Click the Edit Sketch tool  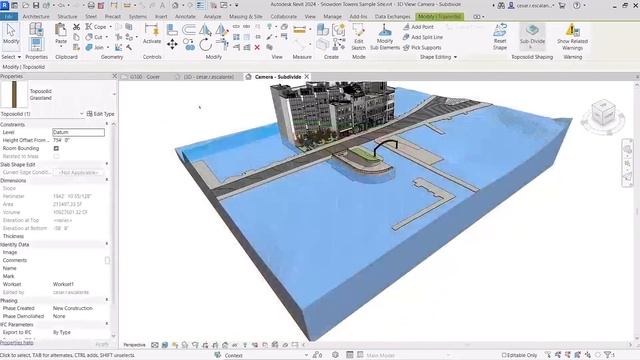358,37
